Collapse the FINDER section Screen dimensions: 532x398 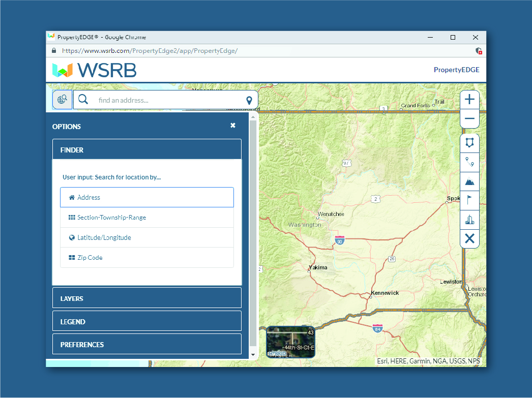click(x=147, y=149)
